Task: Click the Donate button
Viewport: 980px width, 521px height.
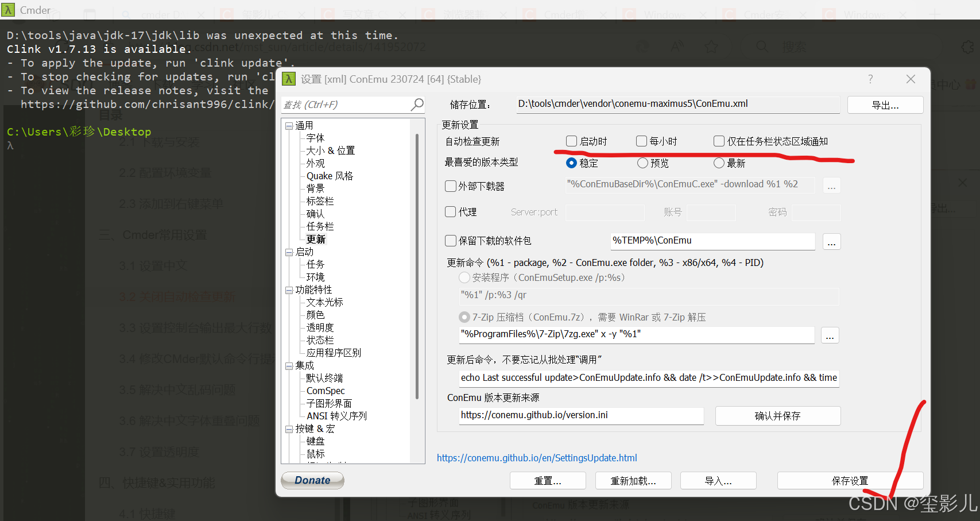Action: [313, 480]
